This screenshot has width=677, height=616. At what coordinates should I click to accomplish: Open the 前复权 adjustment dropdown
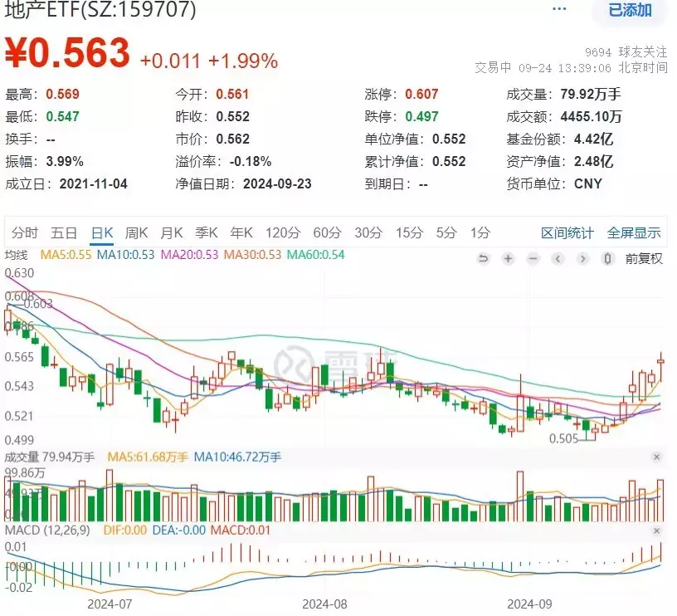(644, 259)
